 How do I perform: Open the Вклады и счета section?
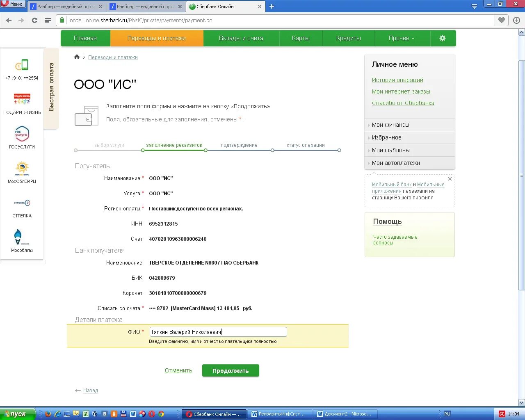[241, 38]
